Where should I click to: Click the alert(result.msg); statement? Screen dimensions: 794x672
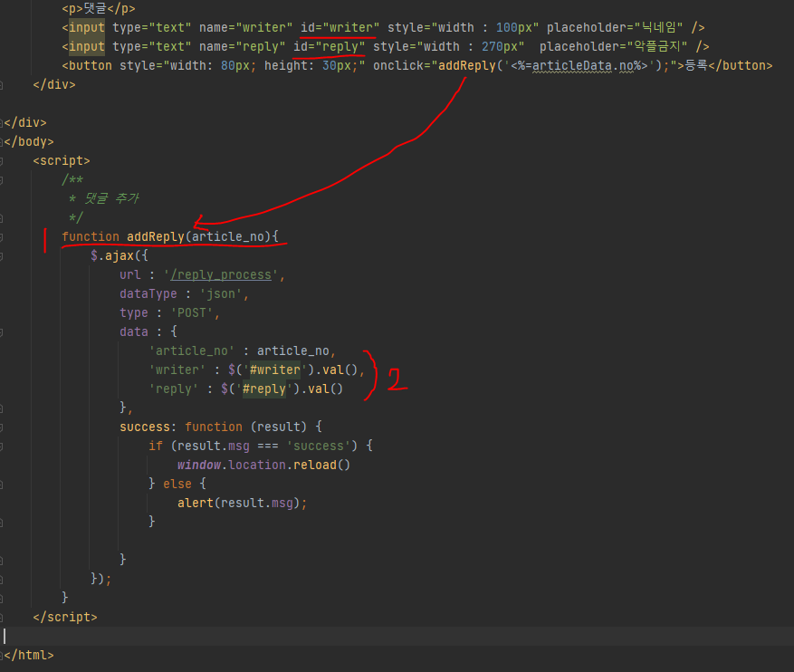[242, 503]
